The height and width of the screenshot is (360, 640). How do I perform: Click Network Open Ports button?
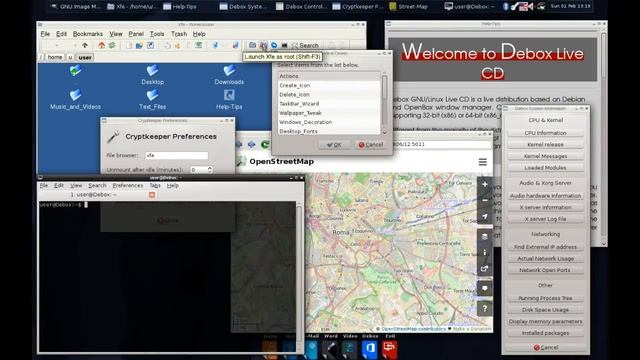point(545,270)
